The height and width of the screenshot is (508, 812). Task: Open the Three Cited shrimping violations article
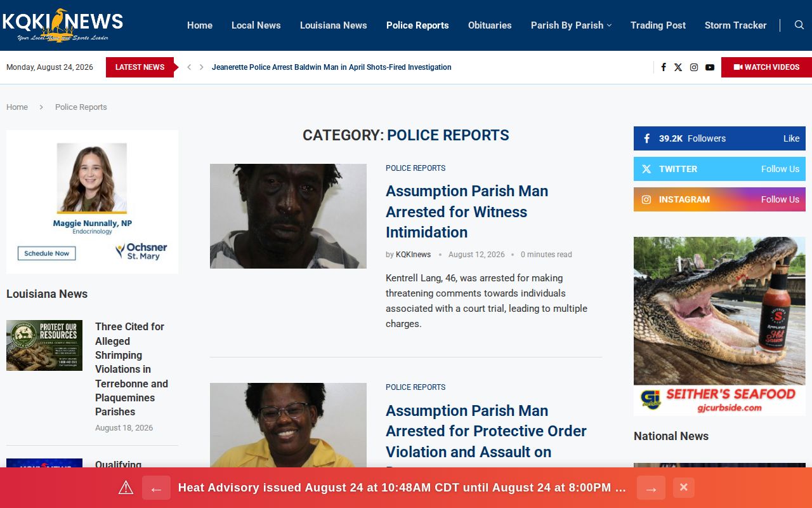[x=131, y=369]
